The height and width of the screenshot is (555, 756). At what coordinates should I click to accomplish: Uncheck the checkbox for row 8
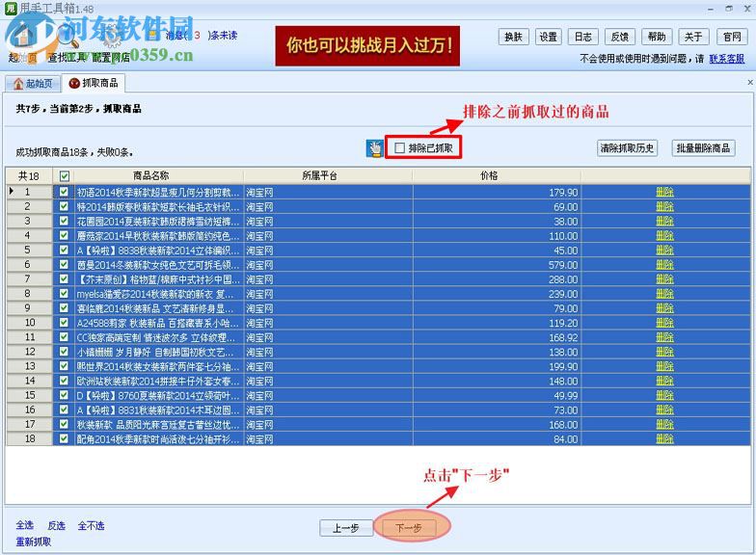click(x=64, y=293)
